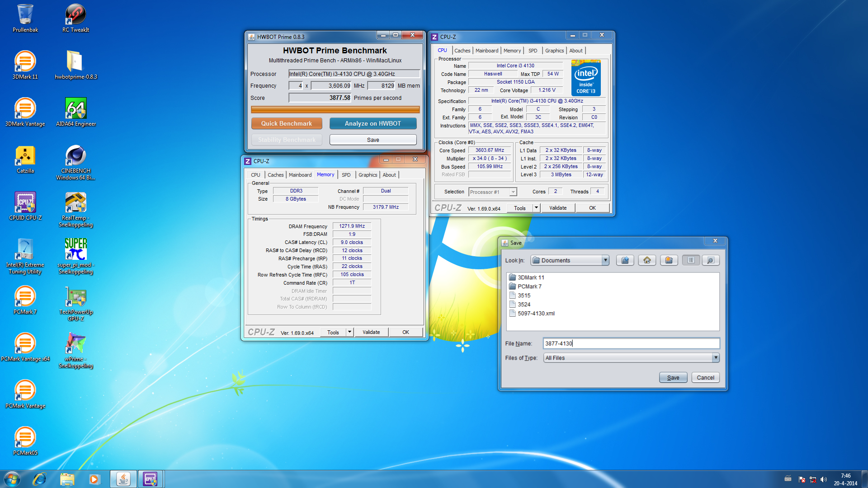
Task: Select 3DMark Vantage desktop icon
Action: (x=25, y=112)
